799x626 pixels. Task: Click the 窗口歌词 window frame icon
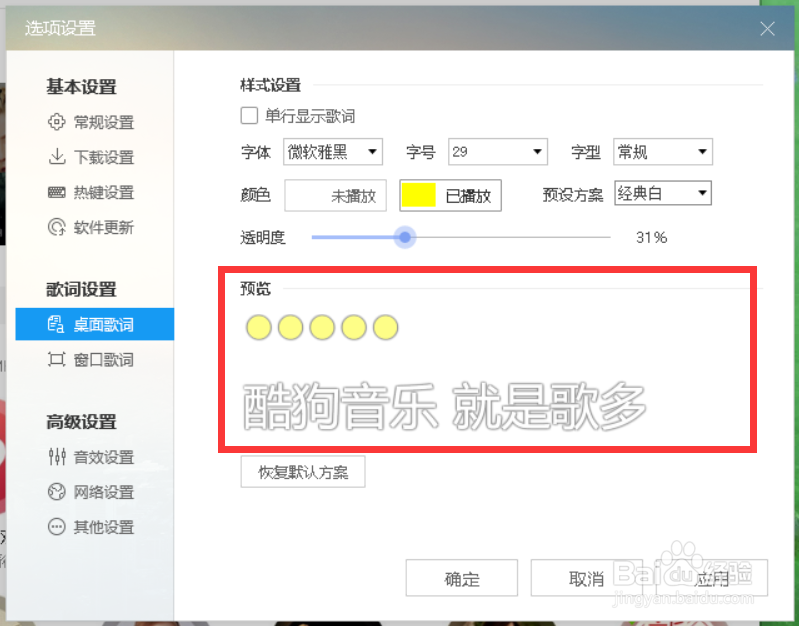tap(57, 359)
